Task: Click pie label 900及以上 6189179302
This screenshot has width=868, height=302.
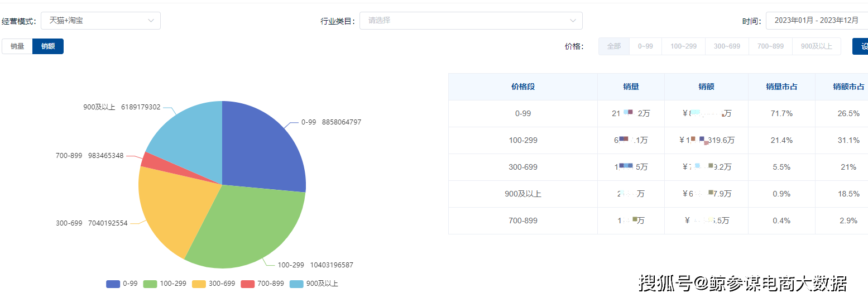Action: pos(122,107)
